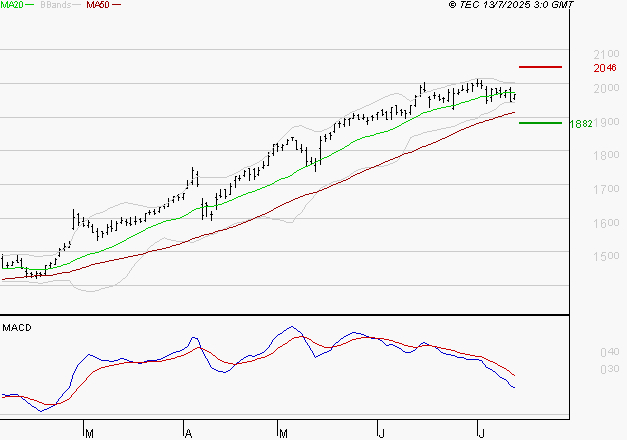Click the 2000 price axis label
This screenshot has width=627, height=440.
pos(606,88)
